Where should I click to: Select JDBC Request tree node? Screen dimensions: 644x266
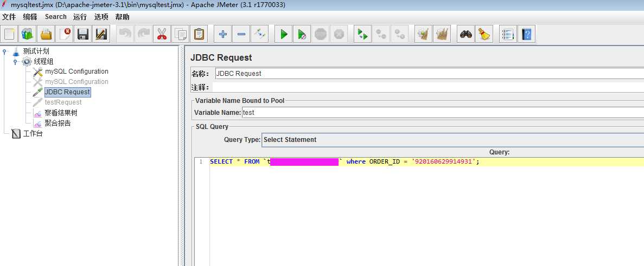67,92
